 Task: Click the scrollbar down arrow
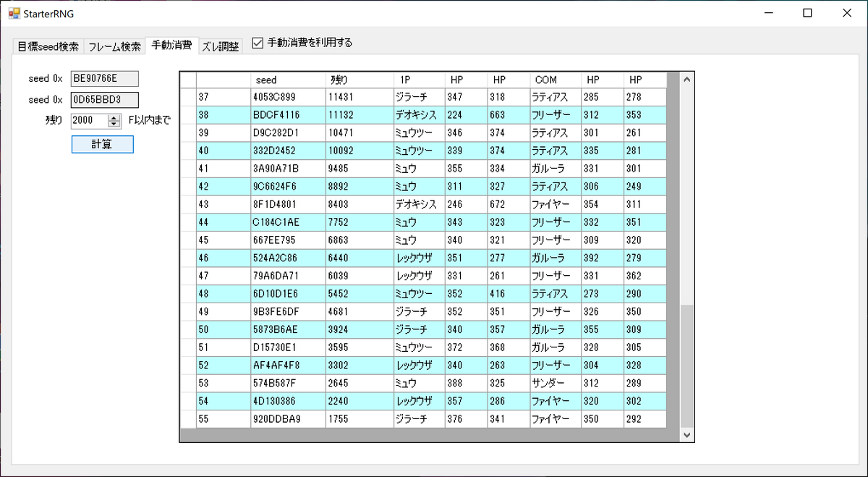point(686,434)
